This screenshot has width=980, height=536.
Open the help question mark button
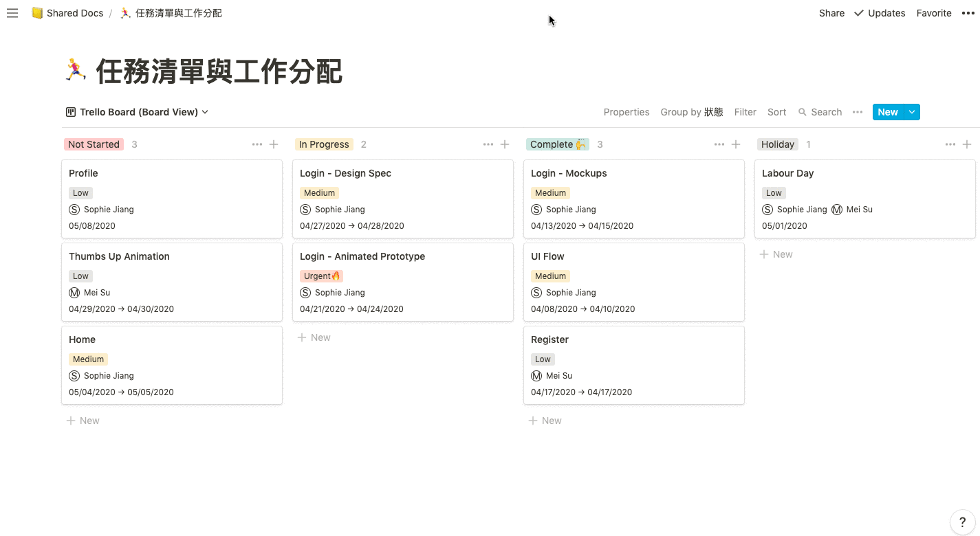tap(962, 522)
